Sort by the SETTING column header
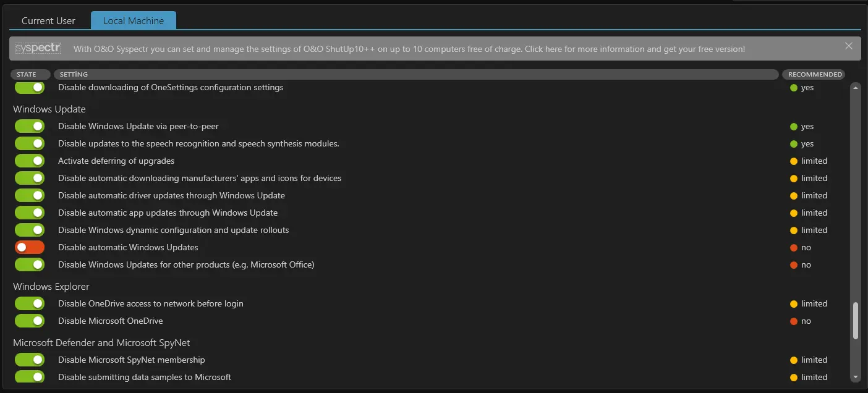The height and width of the screenshot is (393, 868). (416, 74)
